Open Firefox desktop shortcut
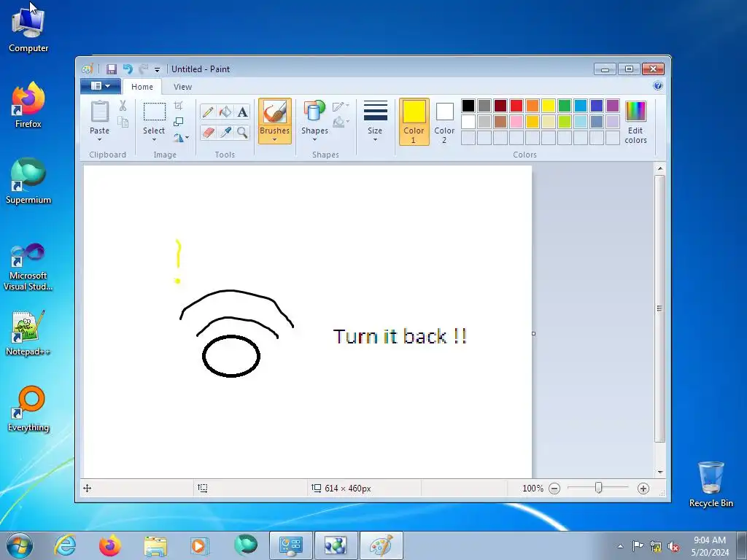 pyautogui.click(x=28, y=105)
